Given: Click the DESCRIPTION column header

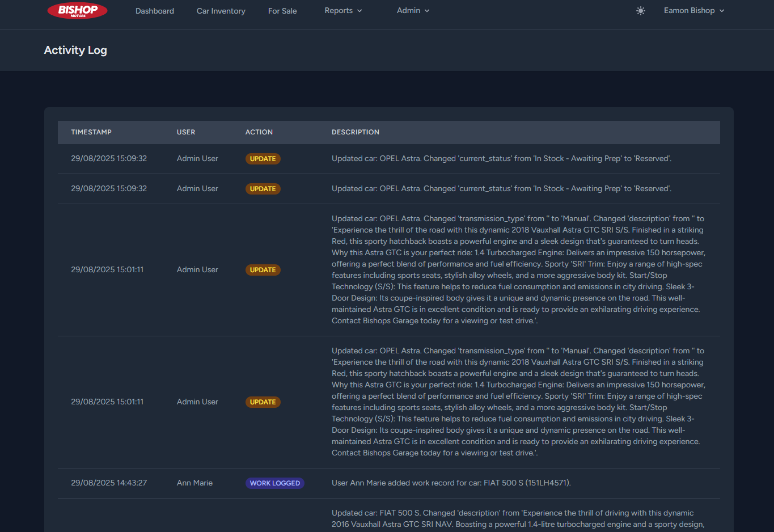Looking at the screenshot, I should [356, 132].
